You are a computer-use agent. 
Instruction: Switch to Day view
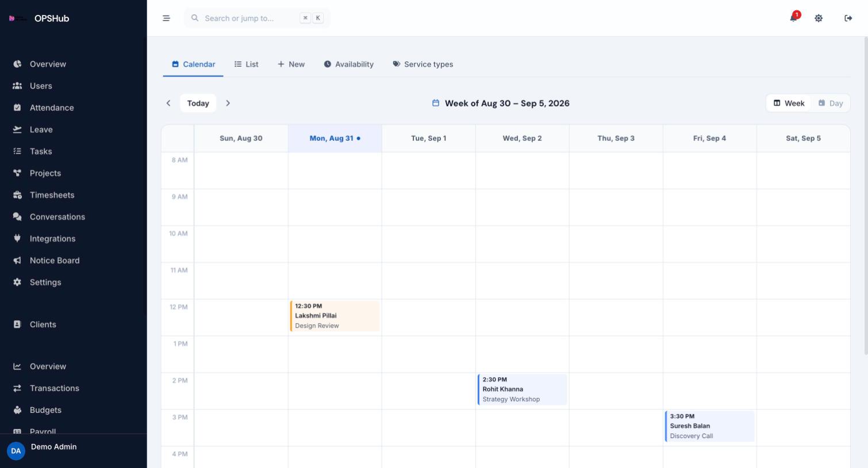tap(830, 103)
